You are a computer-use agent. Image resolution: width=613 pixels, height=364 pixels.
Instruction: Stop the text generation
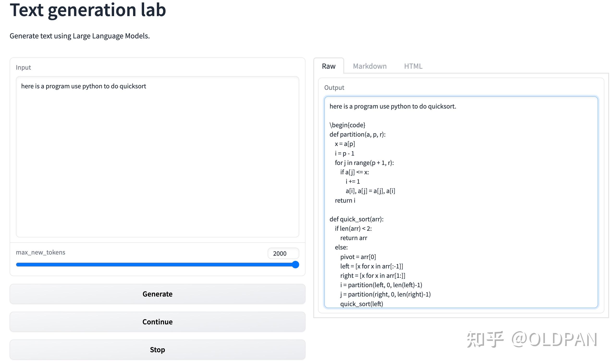[157, 350]
